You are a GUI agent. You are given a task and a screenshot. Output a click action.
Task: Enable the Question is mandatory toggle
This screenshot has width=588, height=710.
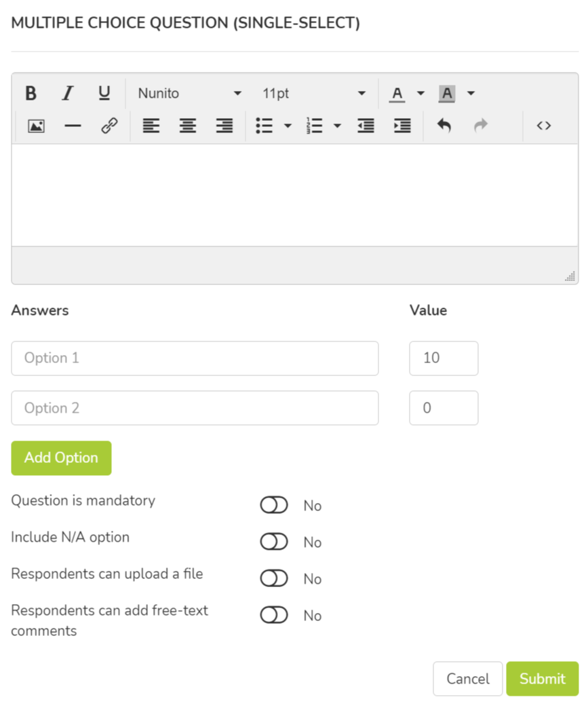click(x=274, y=506)
